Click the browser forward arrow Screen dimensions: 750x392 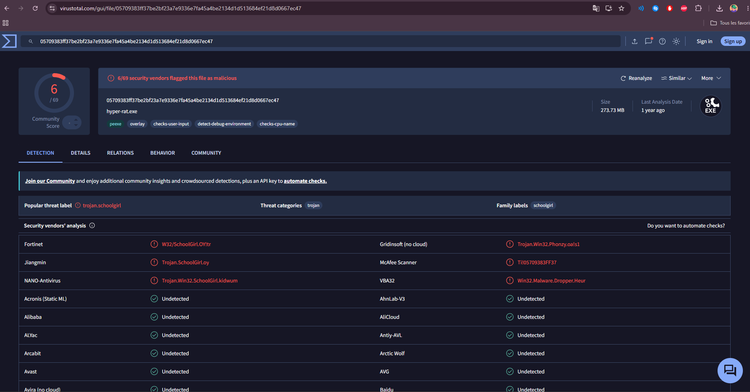pyautogui.click(x=21, y=8)
